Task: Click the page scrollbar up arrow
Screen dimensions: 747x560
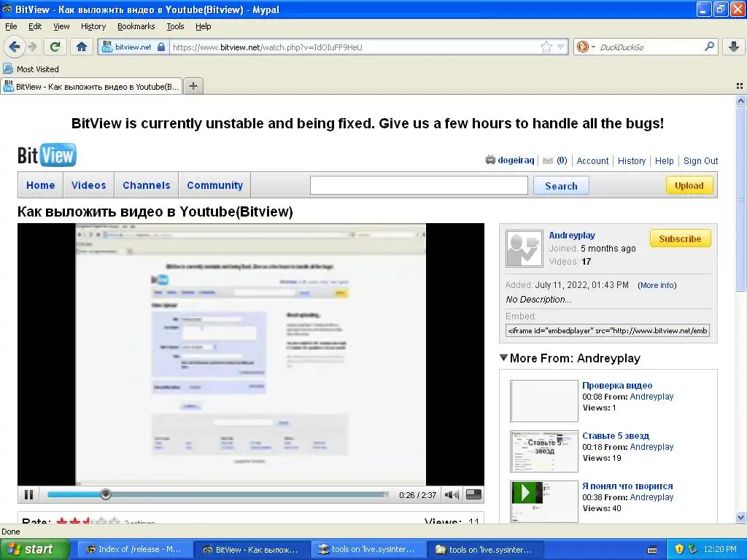Action: pyautogui.click(x=740, y=101)
